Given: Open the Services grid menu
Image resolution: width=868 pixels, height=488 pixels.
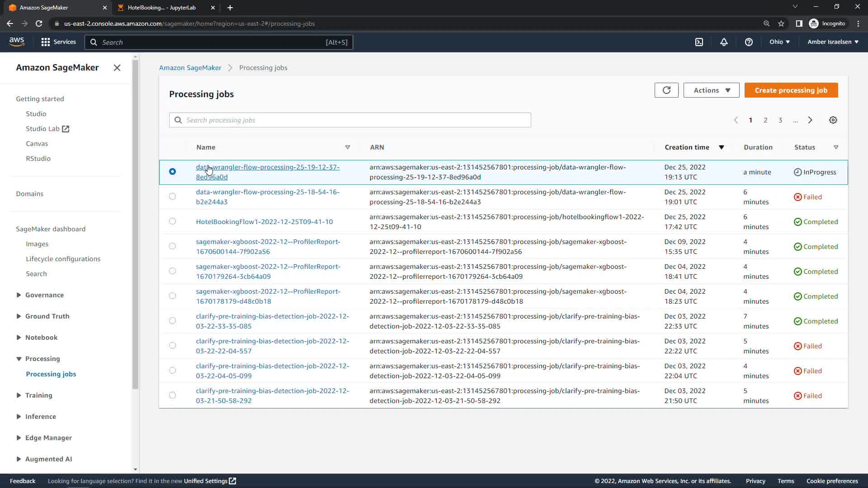Looking at the screenshot, I should tap(58, 42).
